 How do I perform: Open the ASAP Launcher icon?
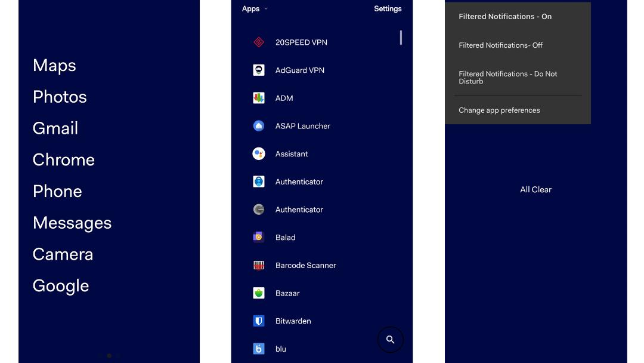pyautogui.click(x=259, y=126)
